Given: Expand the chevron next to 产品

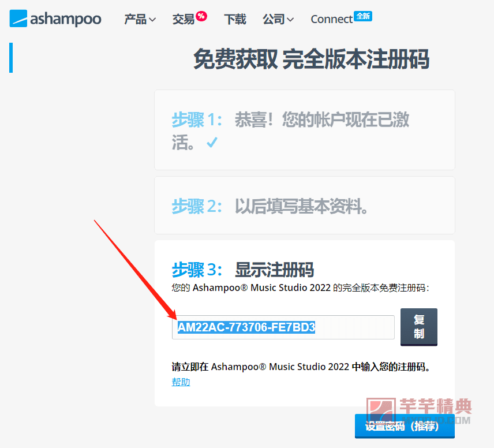Looking at the screenshot, I should (152, 20).
